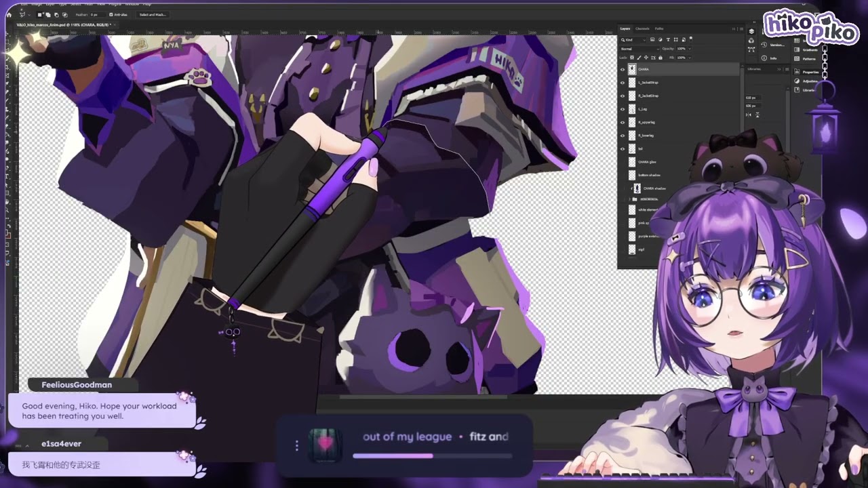Lock layer position icon
Viewport: 868px width, 488px height.
646,58
